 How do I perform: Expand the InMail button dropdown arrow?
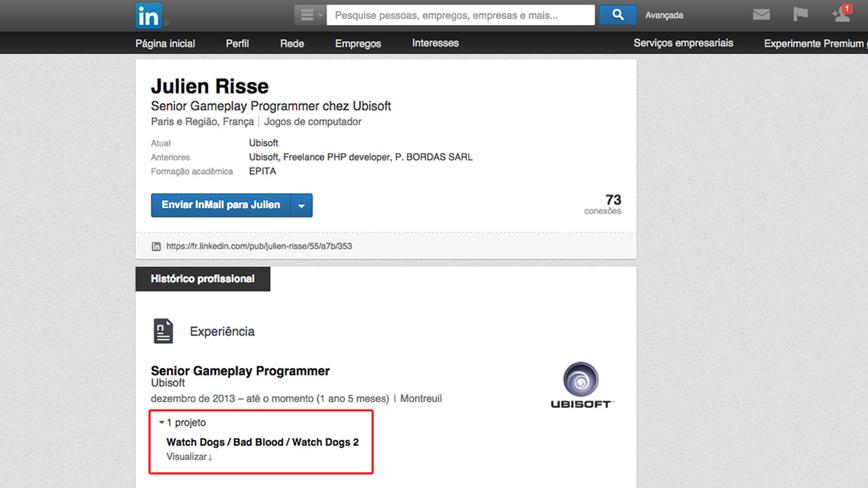click(x=302, y=205)
